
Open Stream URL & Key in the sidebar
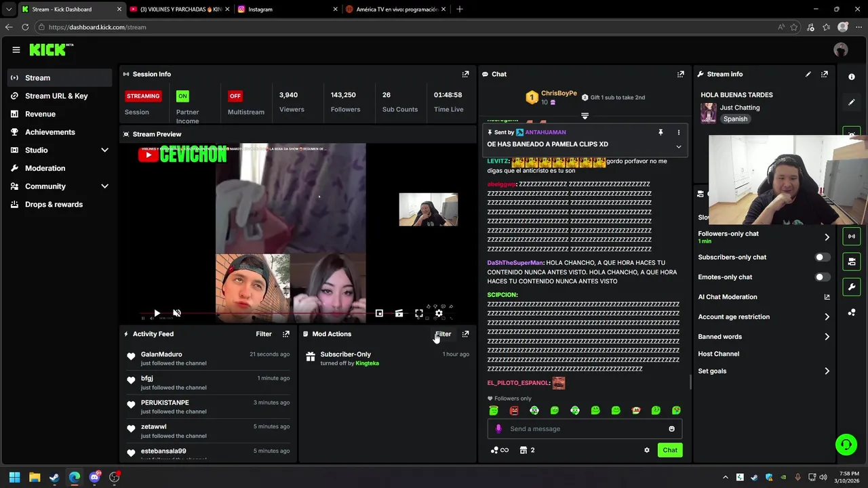(x=60, y=96)
